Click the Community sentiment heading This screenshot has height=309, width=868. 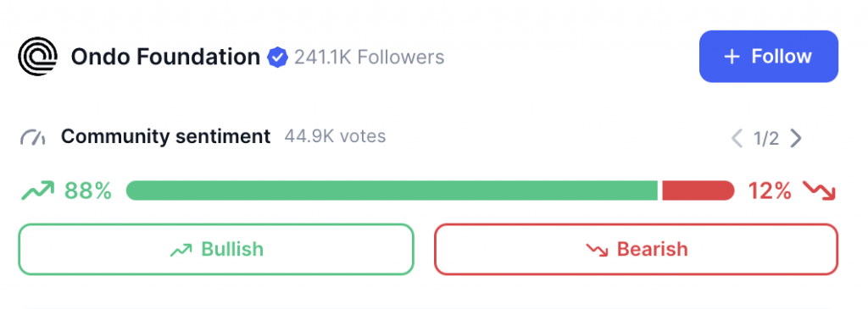pyautogui.click(x=166, y=136)
